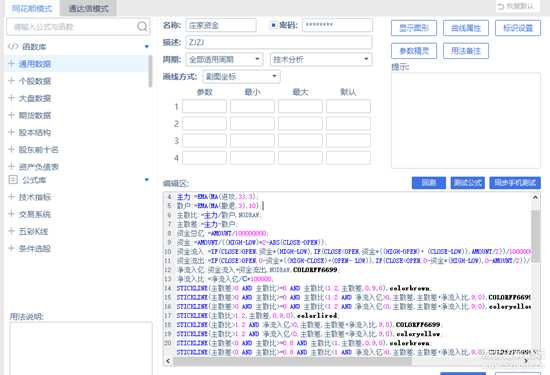Click code line 5 starting with 散户
Screen dimensions: 550x375
[x=220, y=206]
